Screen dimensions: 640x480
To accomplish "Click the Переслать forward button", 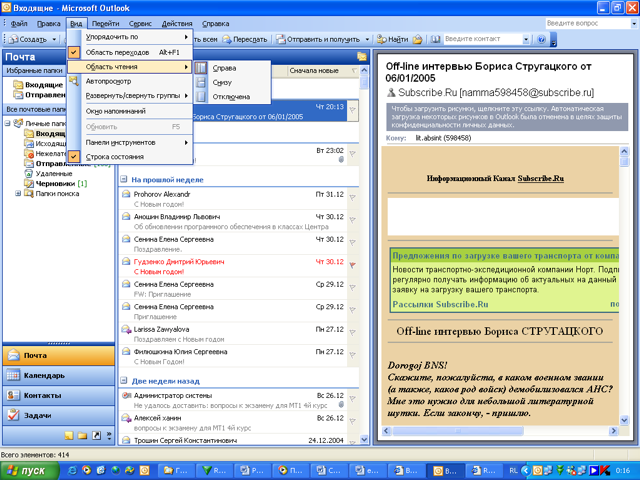I will click(245, 39).
